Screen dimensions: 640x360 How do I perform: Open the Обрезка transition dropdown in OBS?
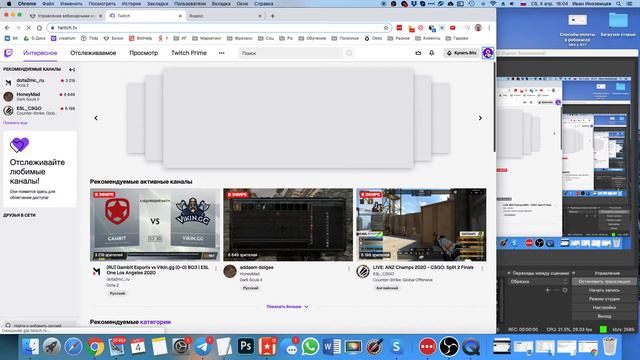(538, 282)
